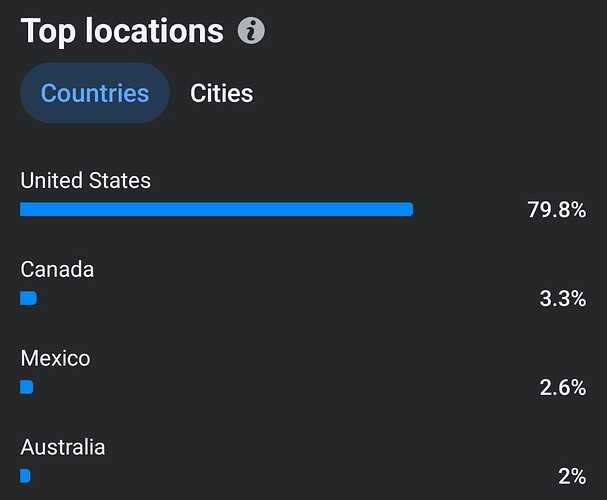
Task: Click the left end of the United States bar
Action: pos(24,209)
